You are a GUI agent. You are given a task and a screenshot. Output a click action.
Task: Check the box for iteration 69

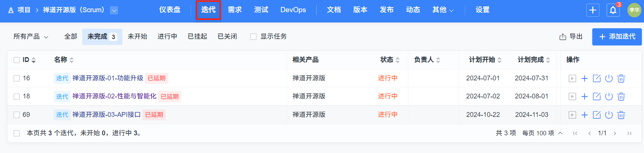(17, 115)
